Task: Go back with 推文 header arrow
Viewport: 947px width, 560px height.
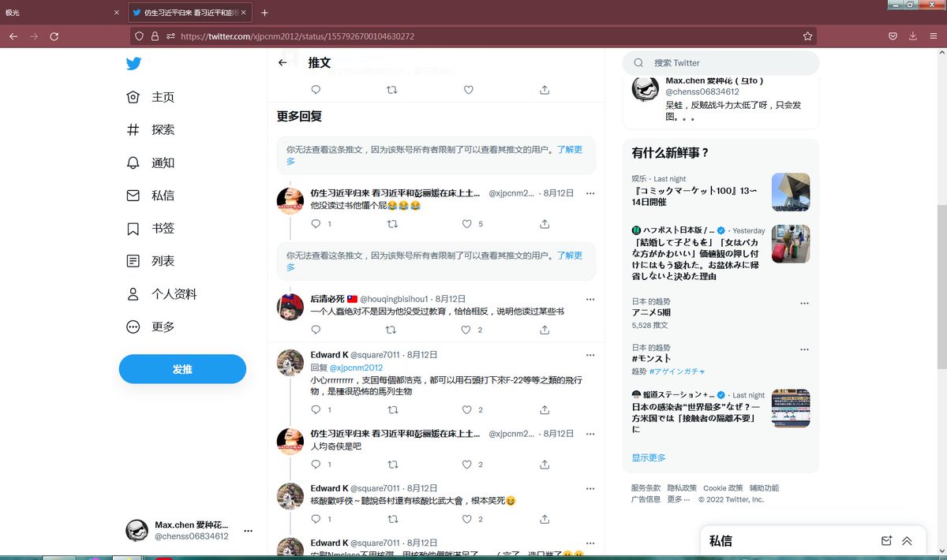Action: [283, 63]
